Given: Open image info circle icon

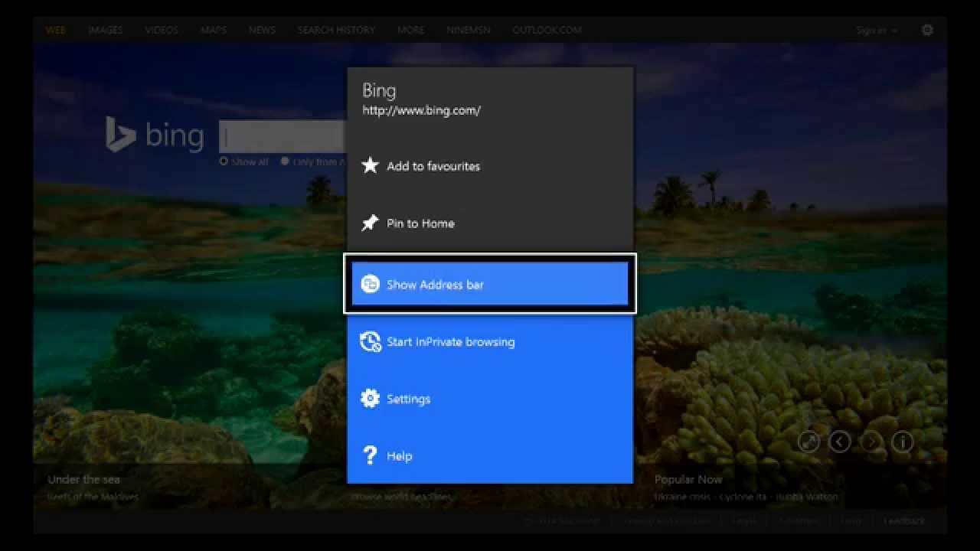Looking at the screenshot, I should [903, 442].
